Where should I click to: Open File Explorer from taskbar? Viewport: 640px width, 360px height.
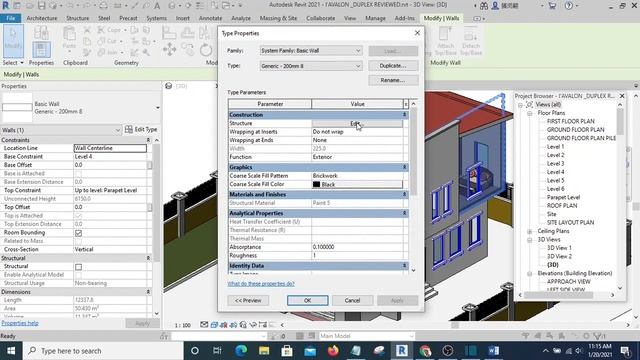[264, 351]
